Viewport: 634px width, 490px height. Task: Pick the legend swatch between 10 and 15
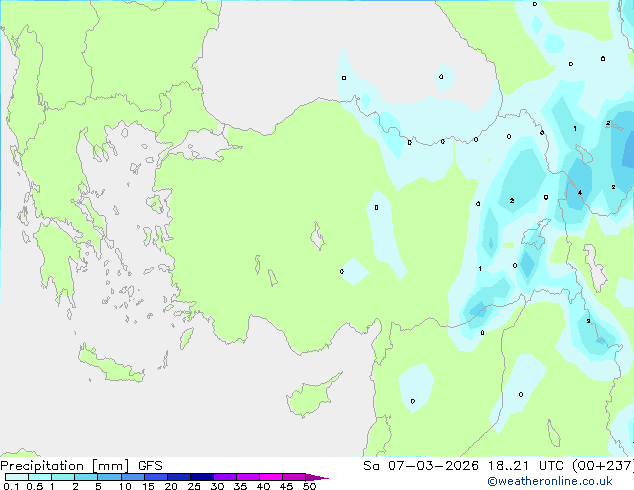[132, 477]
